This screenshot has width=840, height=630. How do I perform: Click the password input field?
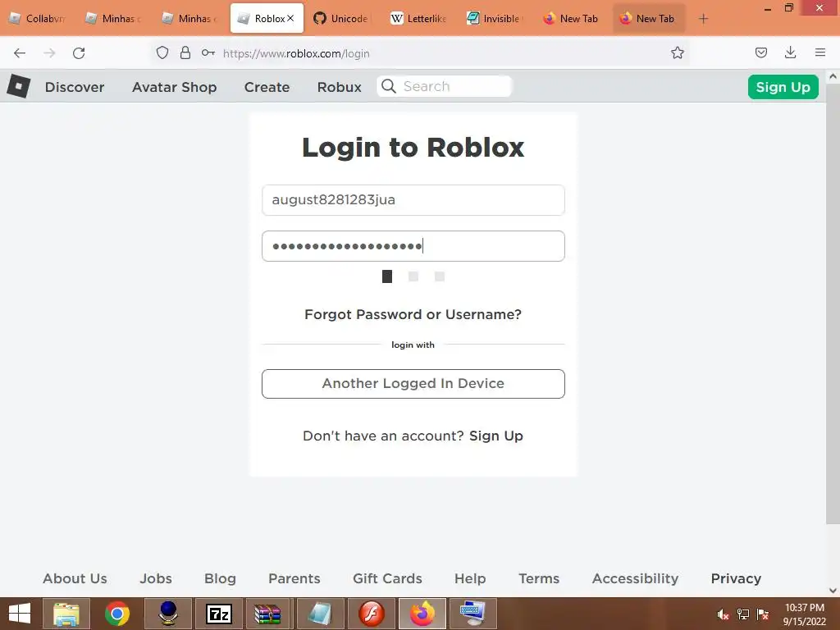click(413, 246)
